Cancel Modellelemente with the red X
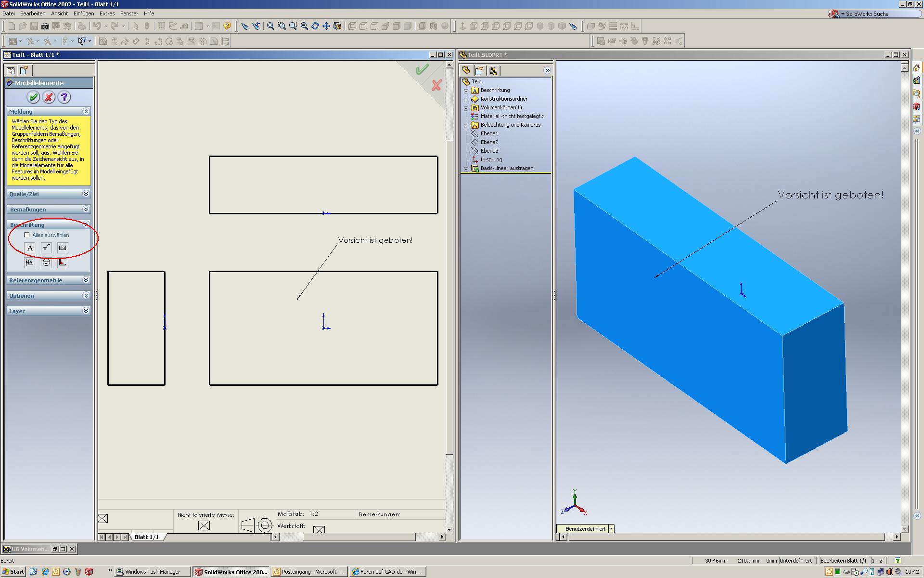Screen dimensions: 924x578 click(x=49, y=97)
